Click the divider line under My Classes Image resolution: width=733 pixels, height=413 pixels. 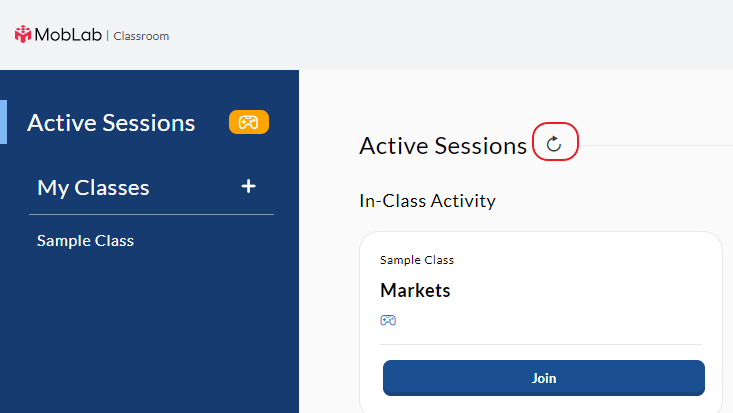tap(151, 215)
